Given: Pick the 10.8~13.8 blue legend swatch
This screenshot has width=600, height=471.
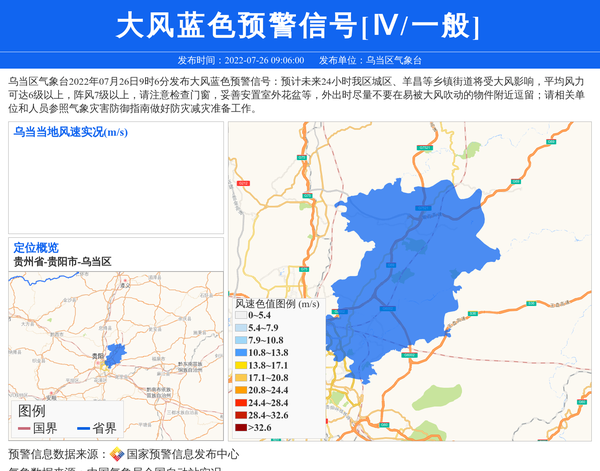Looking at the screenshot, I should (241, 353).
